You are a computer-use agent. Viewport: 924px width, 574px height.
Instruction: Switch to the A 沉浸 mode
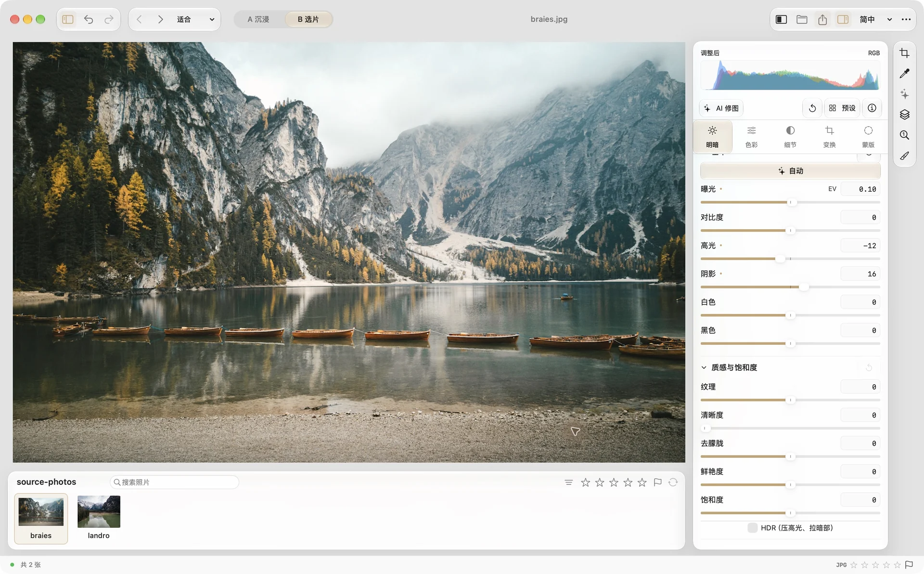pos(258,19)
